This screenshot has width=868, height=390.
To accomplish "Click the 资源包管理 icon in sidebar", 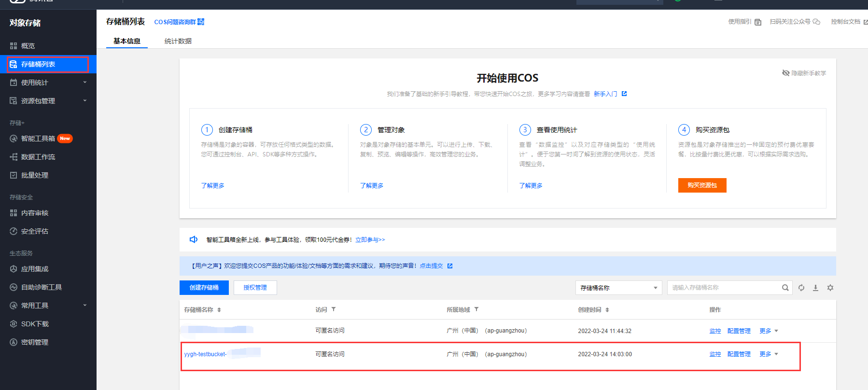I will (14, 101).
